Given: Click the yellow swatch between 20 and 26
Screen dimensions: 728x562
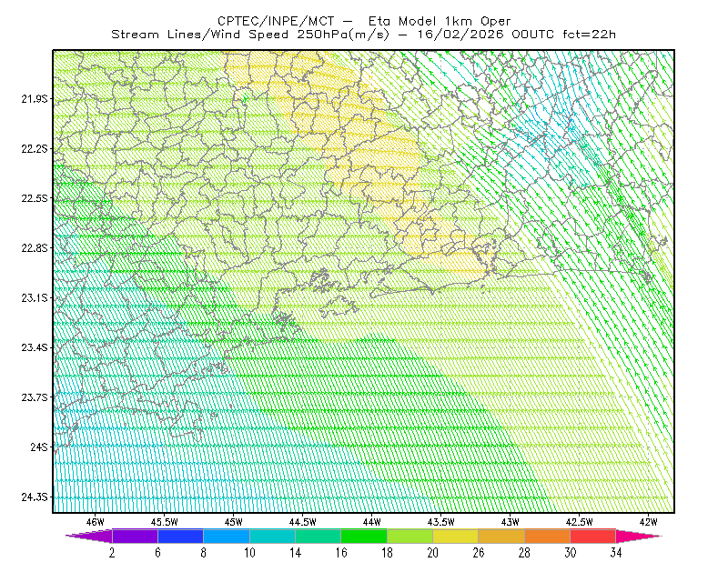Looking at the screenshot, I should click(x=456, y=536).
